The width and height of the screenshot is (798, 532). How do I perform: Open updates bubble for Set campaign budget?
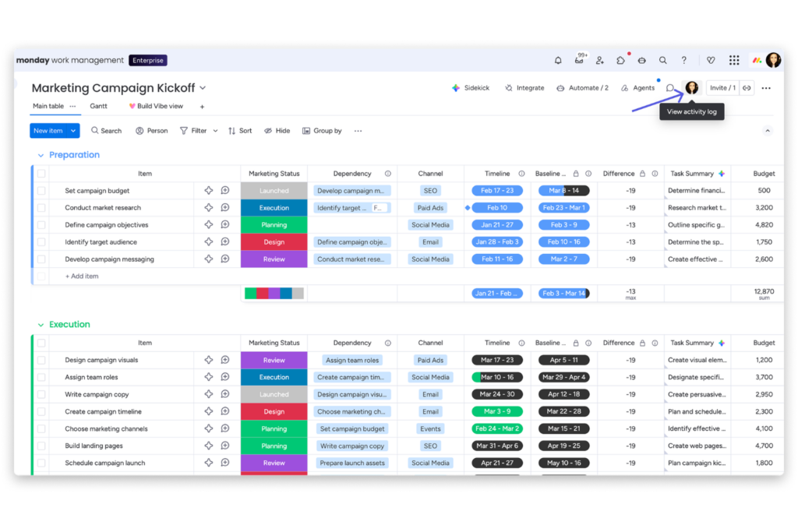[x=225, y=190]
